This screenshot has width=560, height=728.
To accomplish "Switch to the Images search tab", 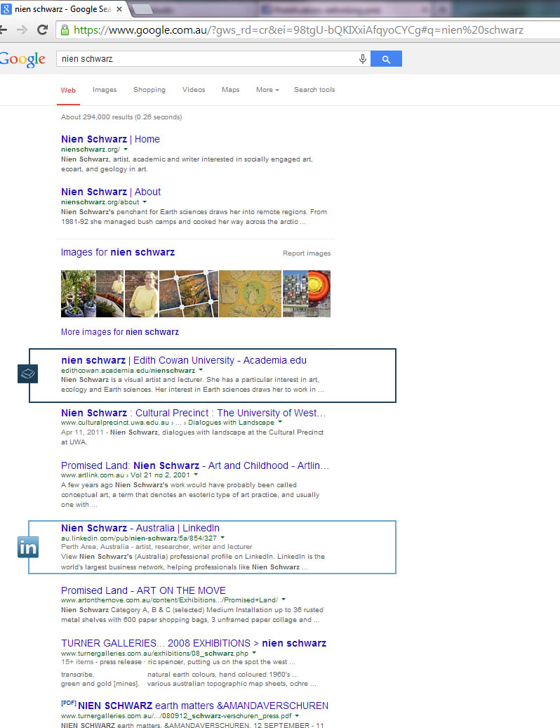I will tap(105, 90).
